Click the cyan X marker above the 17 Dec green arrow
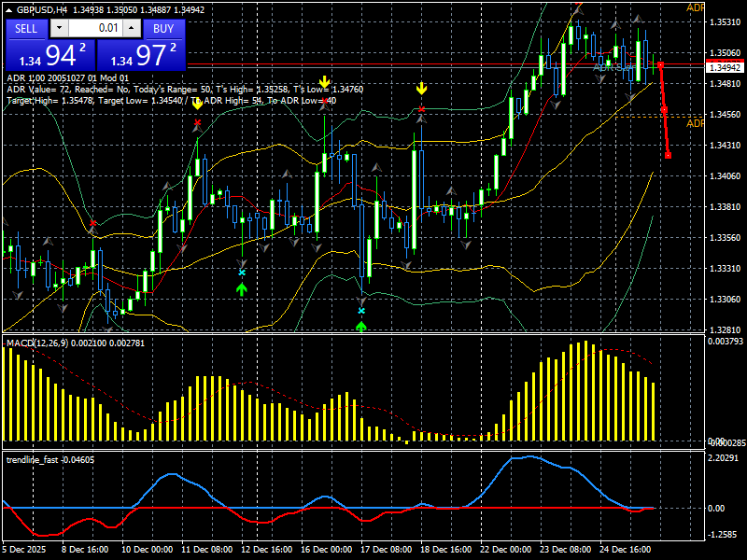Screen dimensions: 747x560 click(x=361, y=311)
